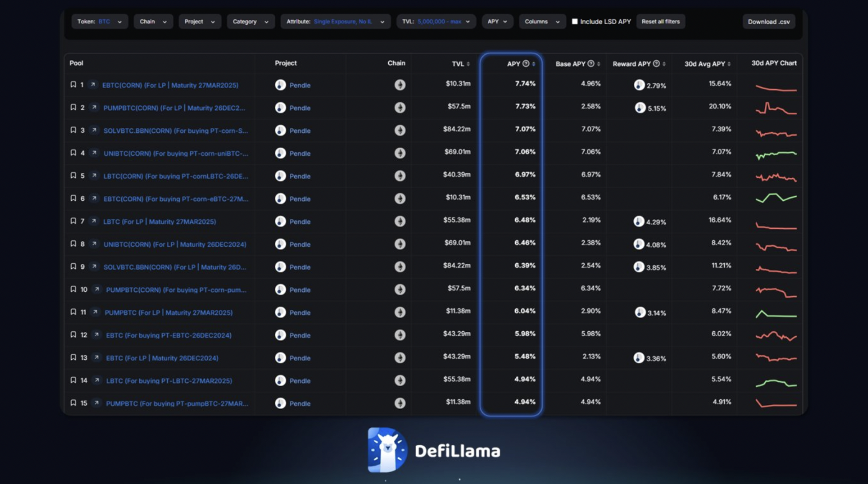868x484 pixels.
Task: Open the Columns dropdown
Action: tap(542, 22)
